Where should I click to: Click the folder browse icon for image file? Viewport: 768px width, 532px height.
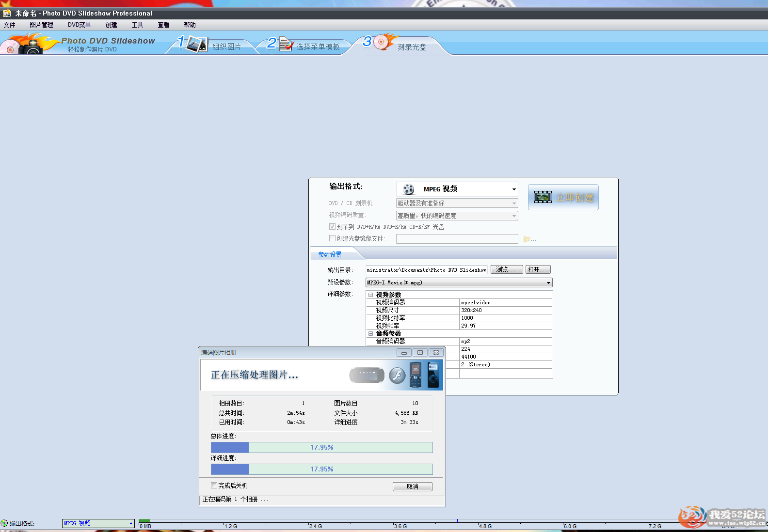coord(529,239)
